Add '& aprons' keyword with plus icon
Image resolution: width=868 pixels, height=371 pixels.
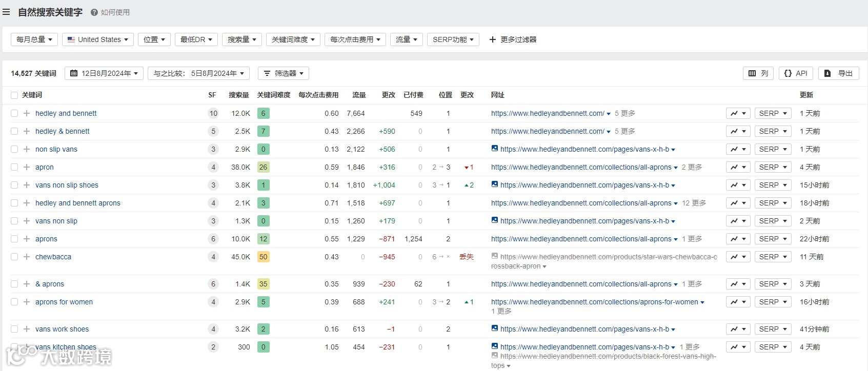[27, 284]
